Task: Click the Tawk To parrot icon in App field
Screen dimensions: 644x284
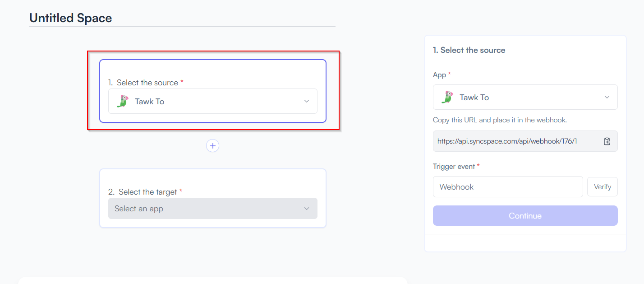Action: pyautogui.click(x=447, y=97)
